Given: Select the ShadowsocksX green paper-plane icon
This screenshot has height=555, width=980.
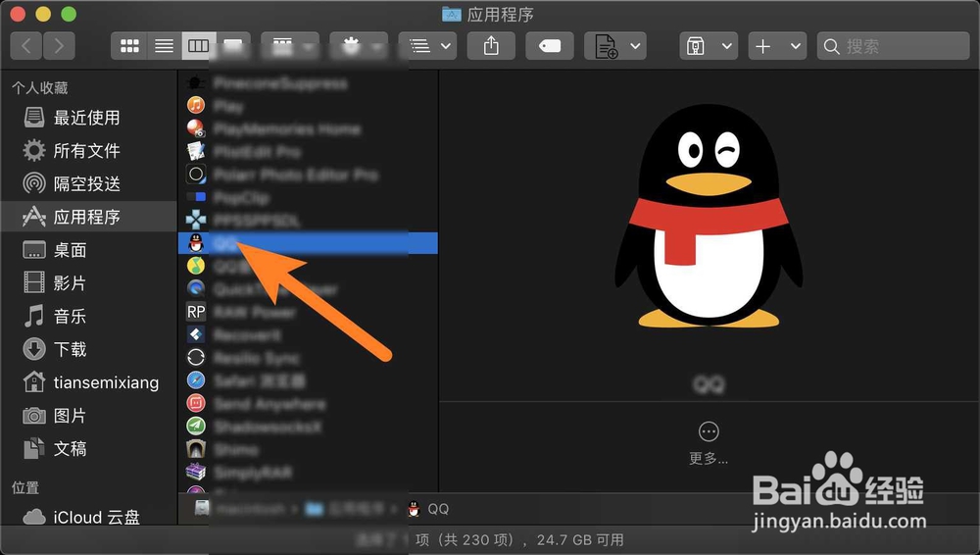Looking at the screenshot, I should tap(196, 426).
